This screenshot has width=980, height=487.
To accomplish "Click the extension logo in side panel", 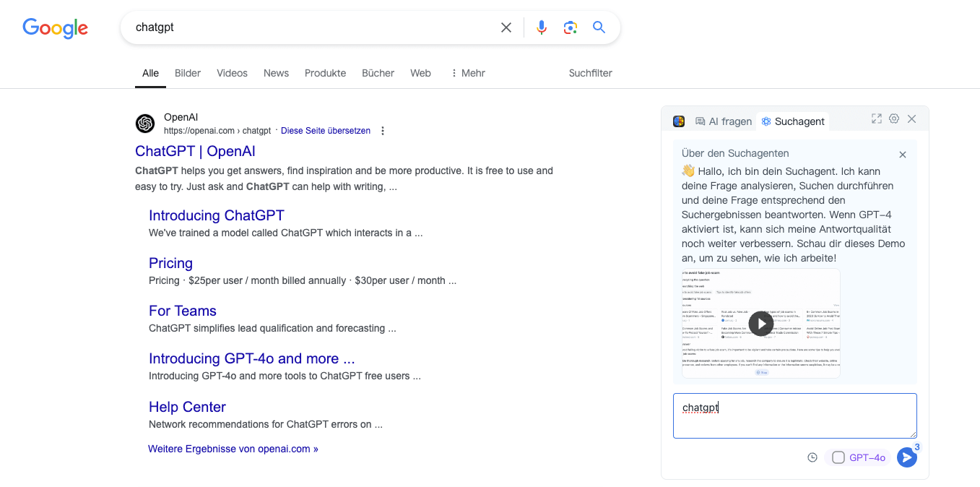I will click(x=679, y=121).
